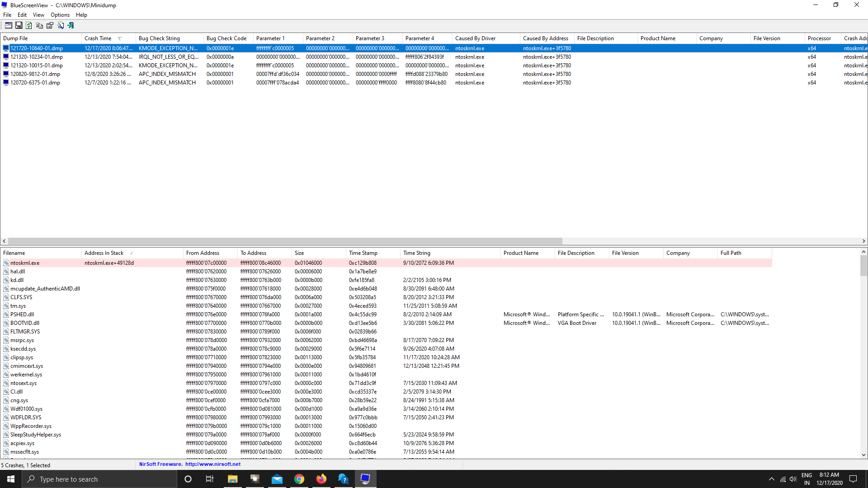Open Google Chrome from the taskbar
The image size is (868, 488).
click(x=299, y=479)
